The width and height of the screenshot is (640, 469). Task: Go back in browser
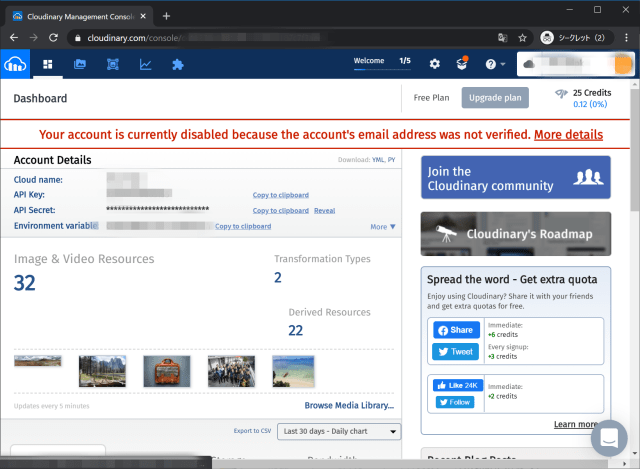click(14, 38)
